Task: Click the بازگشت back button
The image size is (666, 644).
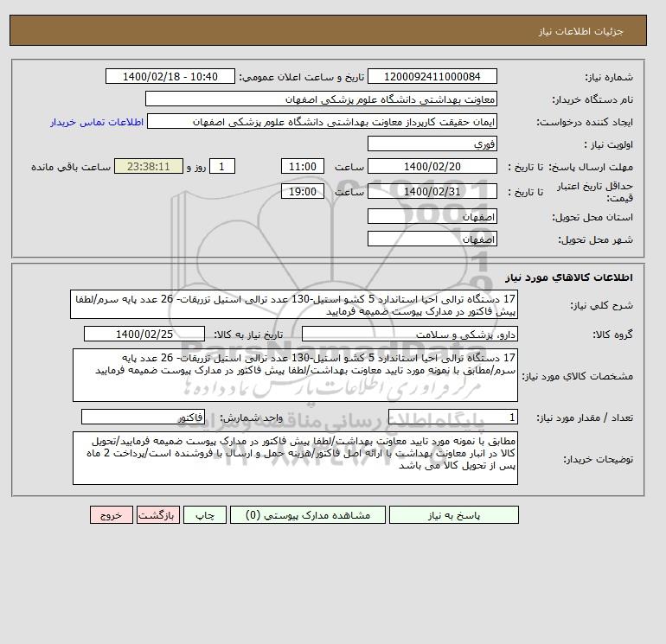Action: [158, 514]
